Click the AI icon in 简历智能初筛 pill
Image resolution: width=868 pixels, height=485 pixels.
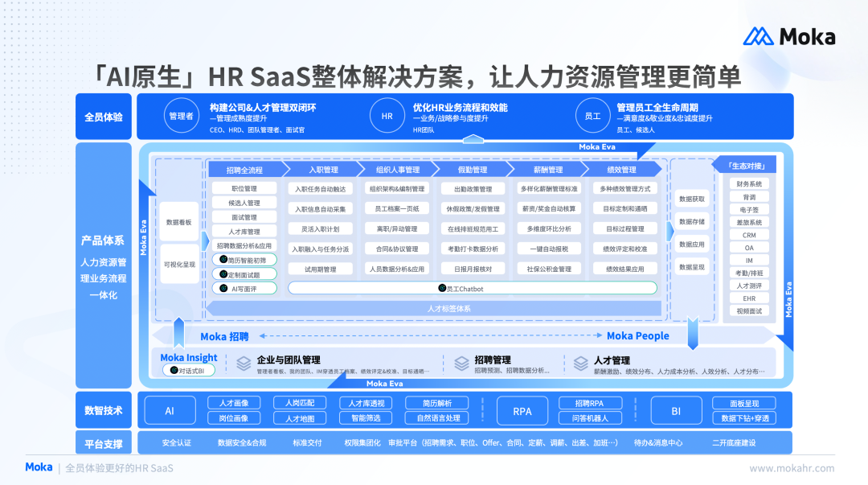point(223,260)
